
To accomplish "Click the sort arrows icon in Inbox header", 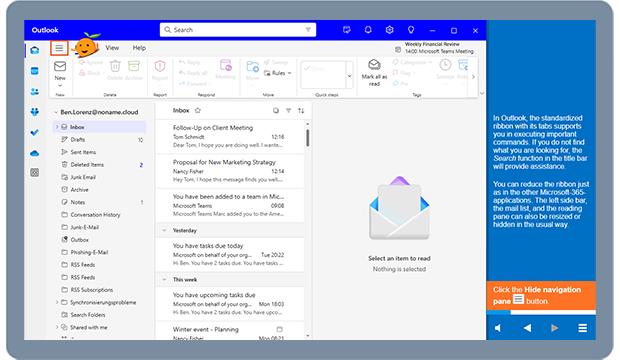I will point(301,111).
